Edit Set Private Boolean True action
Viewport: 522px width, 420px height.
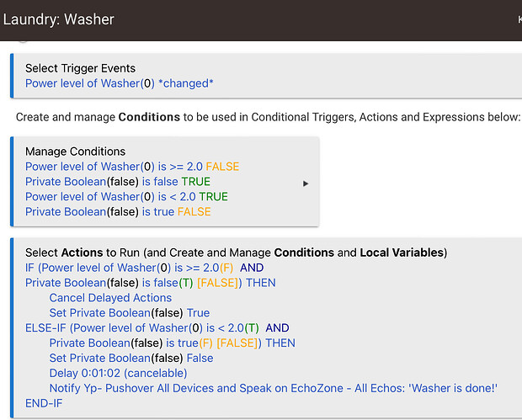click(x=130, y=313)
